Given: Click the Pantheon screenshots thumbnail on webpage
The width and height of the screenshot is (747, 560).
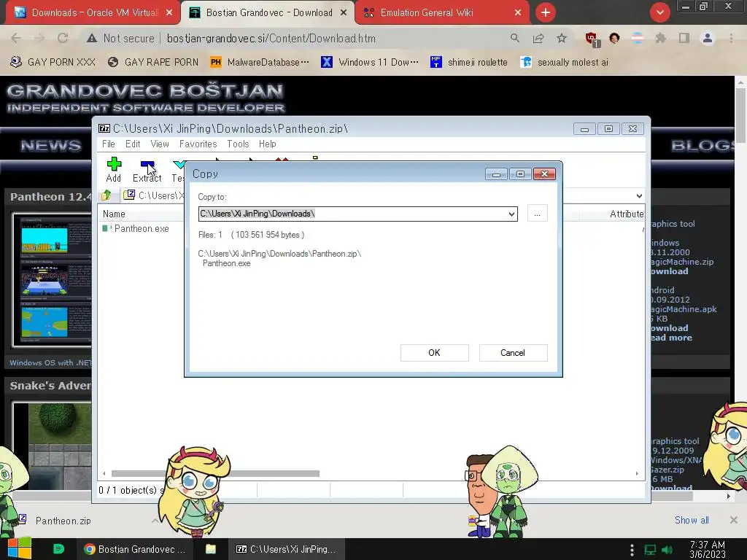Looking at the screenshot, I should 53,280.
